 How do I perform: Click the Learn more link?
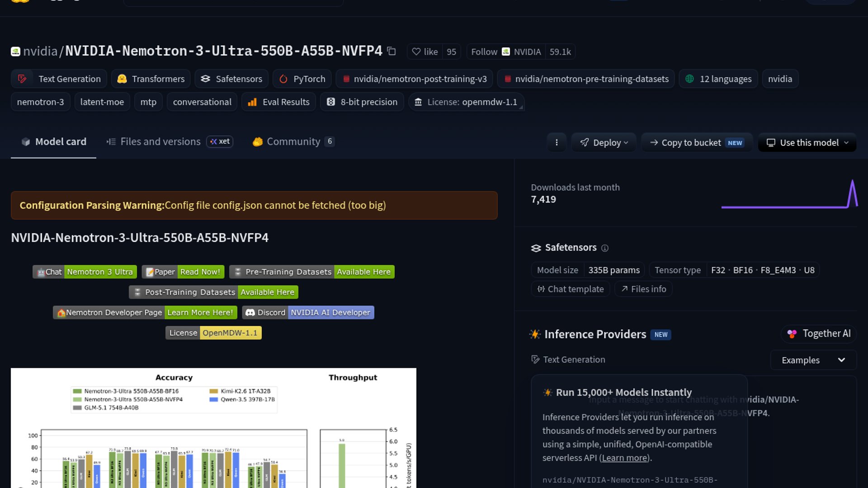tap(624, 458)
